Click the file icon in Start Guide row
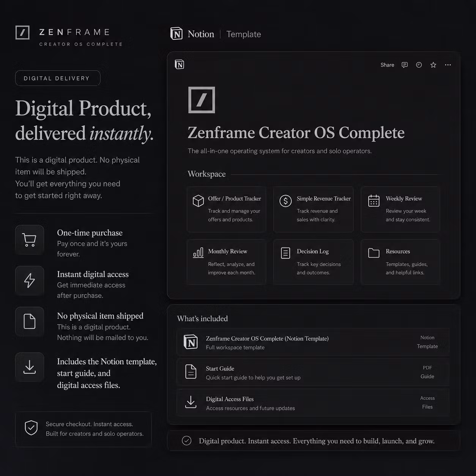 click(191, 372)
